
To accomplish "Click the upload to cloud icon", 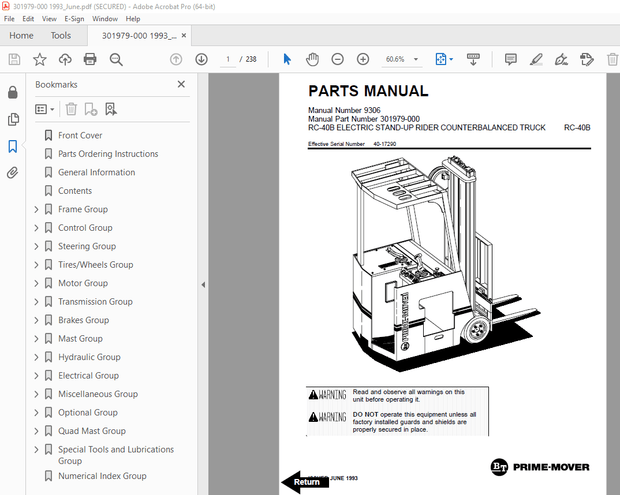I will (x=65, y=59).
